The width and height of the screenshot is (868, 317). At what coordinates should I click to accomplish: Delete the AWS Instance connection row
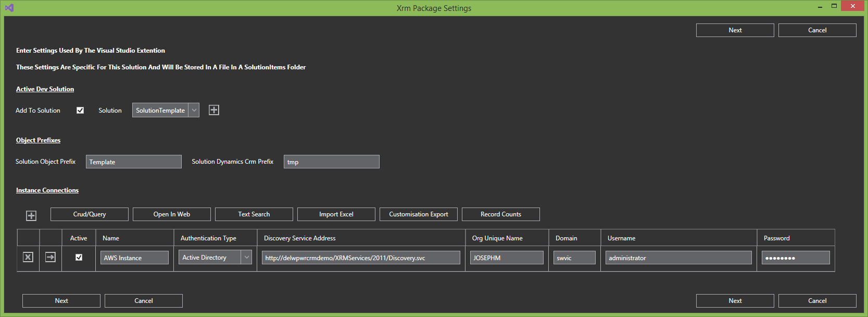click(x=28, y=257)
